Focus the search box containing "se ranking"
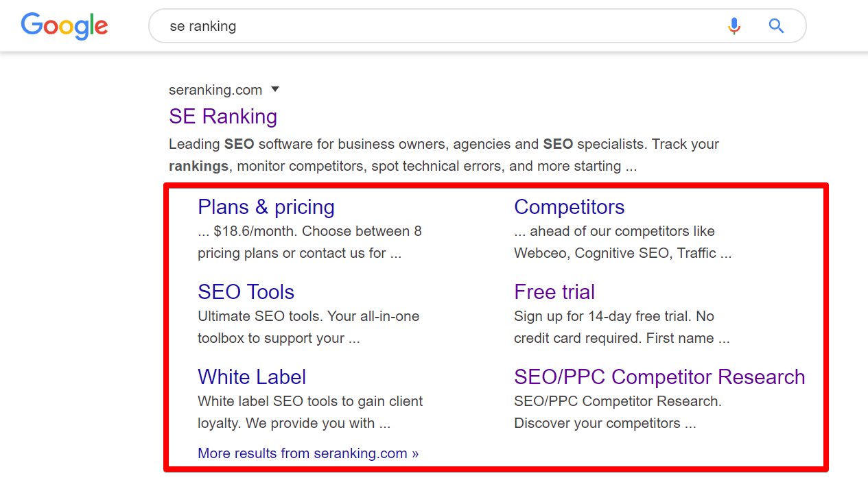This screenshot has height=478, width=868. (439, 26)
